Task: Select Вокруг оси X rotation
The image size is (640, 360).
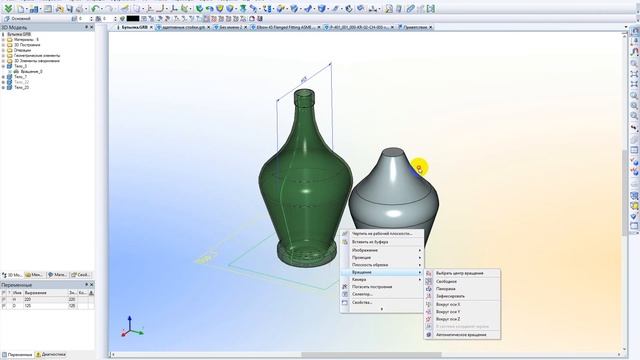Action: [462, 304]
